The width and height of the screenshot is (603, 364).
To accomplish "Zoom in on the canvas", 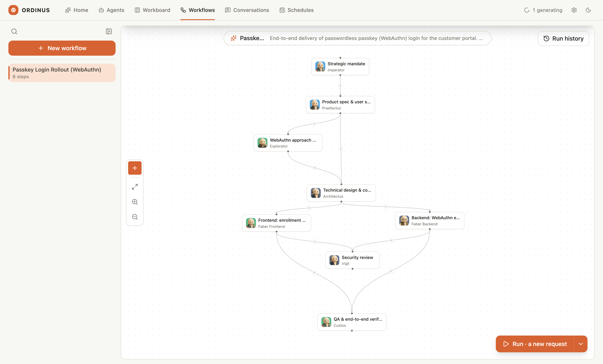I will 135,202.
